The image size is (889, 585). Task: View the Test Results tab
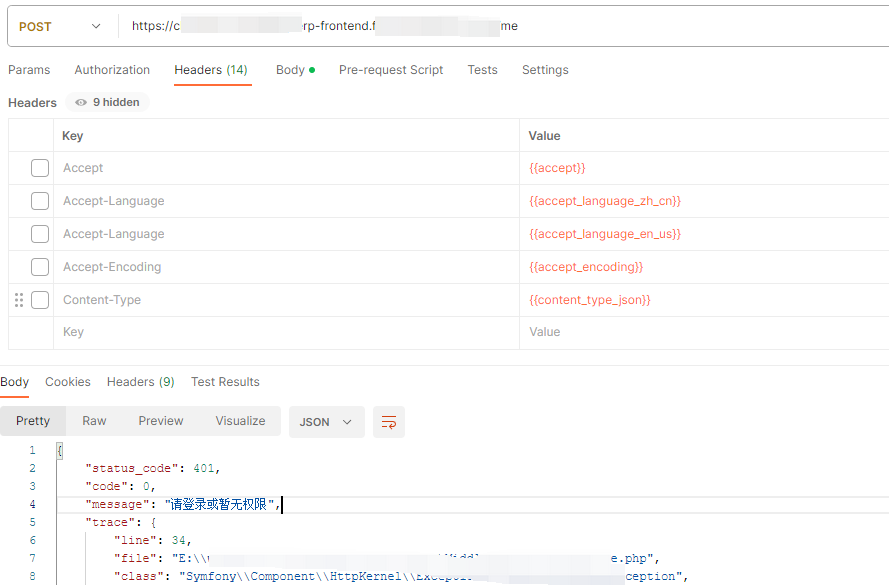pyautogui.click(x=225, y=382)
